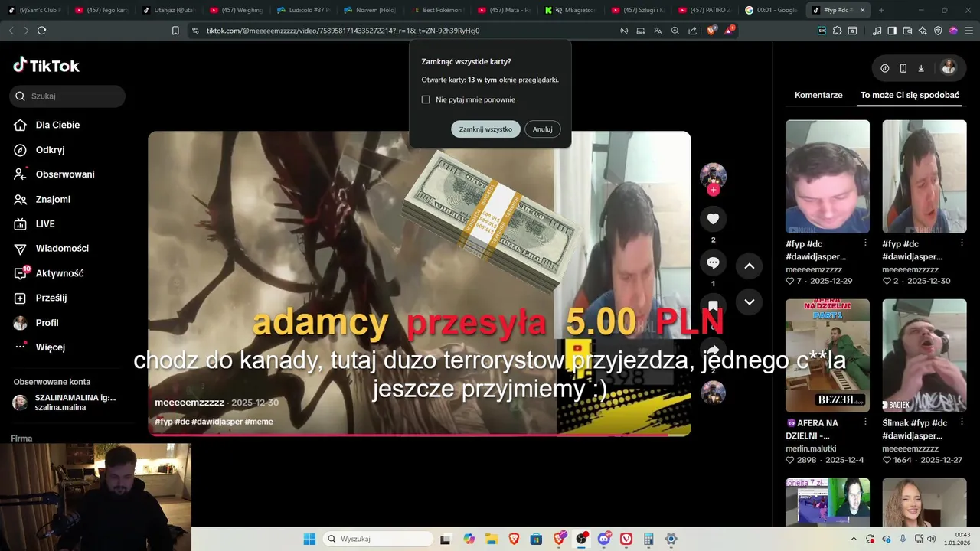980x551 pixels.
Task: Open options for the 2025-12-29 video
Action: [x=866, y=243]
